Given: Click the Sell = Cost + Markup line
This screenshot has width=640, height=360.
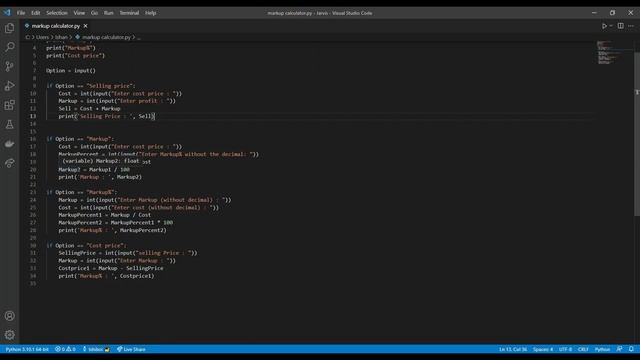Looking at the screenshot, I should [89, 109].
